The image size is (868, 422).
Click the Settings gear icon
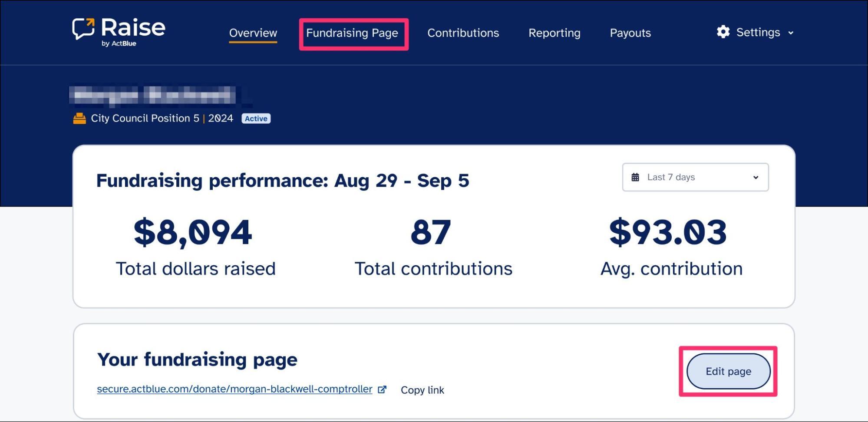tap(723, 32)
